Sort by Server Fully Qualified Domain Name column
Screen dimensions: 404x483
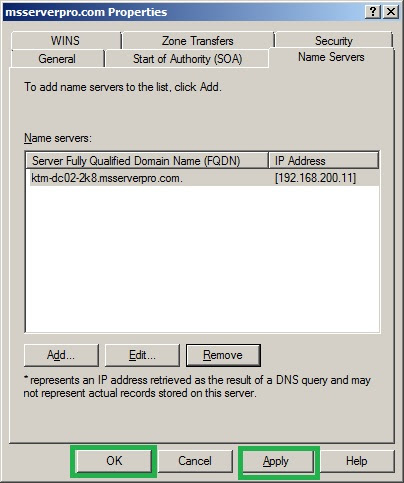click(147, 161)
